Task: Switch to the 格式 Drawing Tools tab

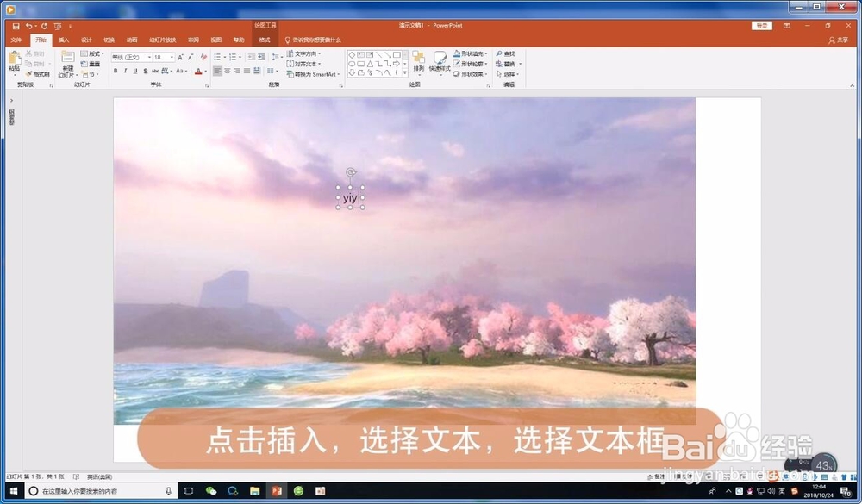Action: tap(265, 40)
